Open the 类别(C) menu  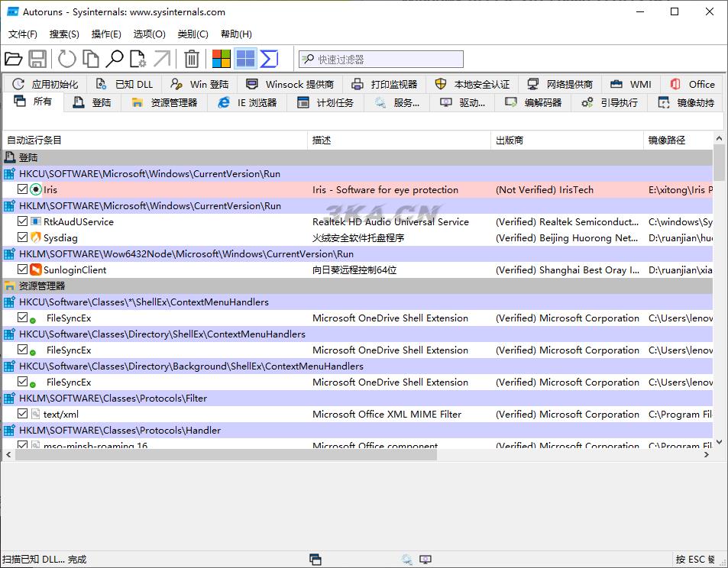pyautogui.click(x=193, y=34)
